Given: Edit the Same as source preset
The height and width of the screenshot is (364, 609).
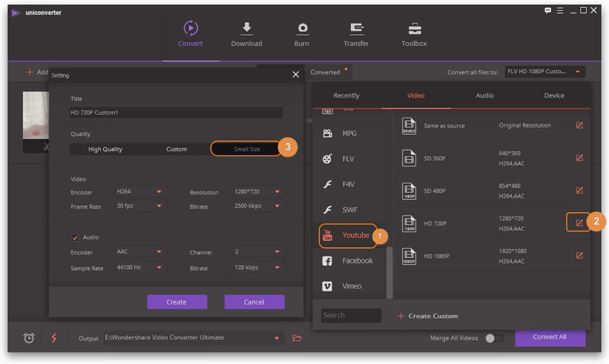Looking at the screenshot, I should [x=579, y=125].
